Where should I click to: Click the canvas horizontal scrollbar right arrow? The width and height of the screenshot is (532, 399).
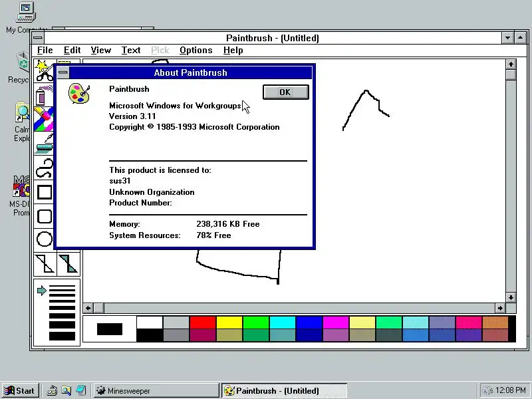pos(500,308)
